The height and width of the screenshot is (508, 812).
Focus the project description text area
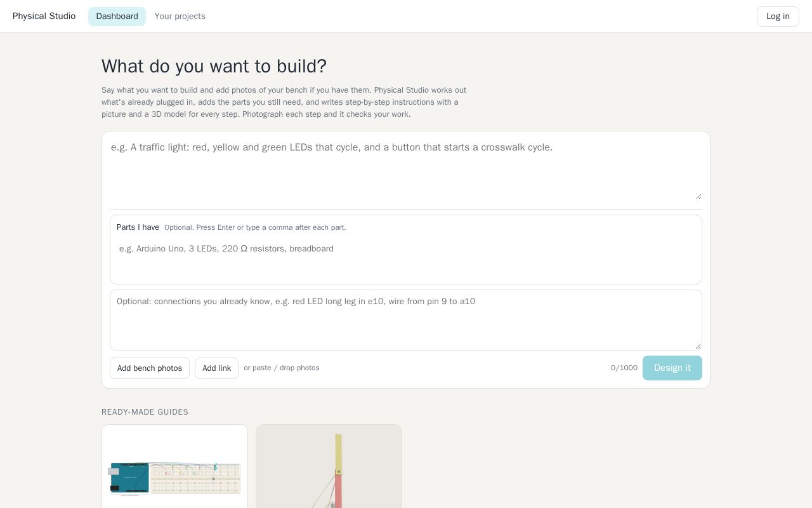[x=406, y=170]
